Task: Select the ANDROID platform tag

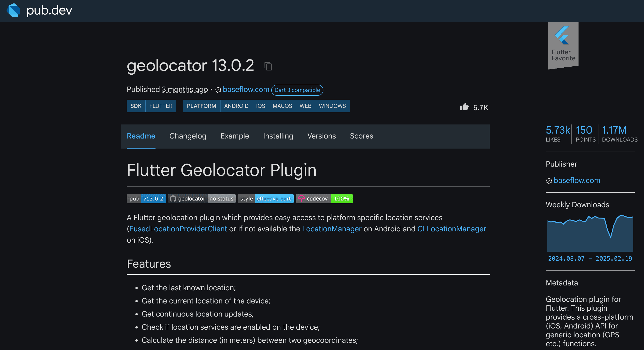Action: coord(236,106)
